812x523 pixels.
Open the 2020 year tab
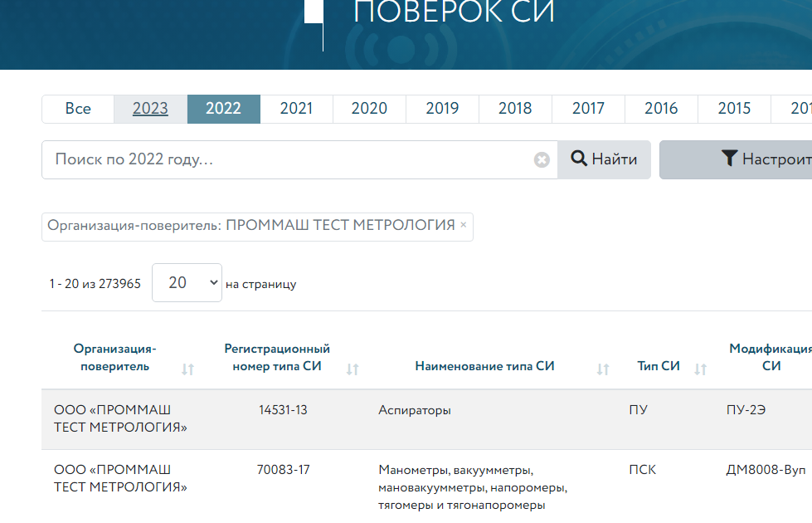(369, 109)
